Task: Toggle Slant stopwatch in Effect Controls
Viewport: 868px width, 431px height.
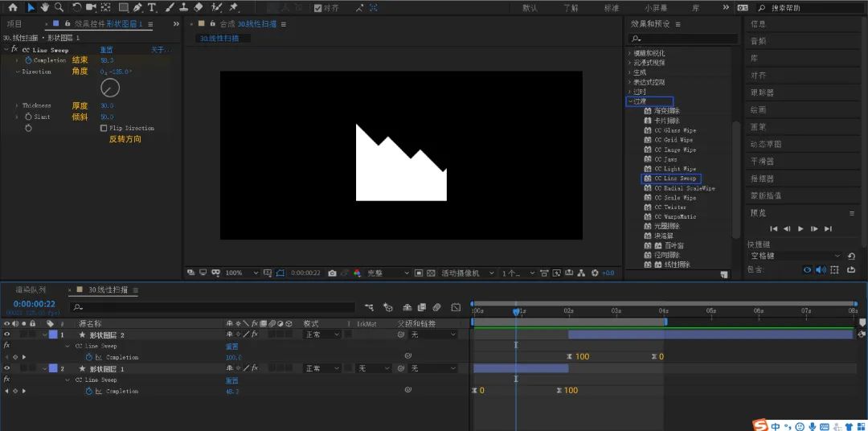Action: pos(28,117)
